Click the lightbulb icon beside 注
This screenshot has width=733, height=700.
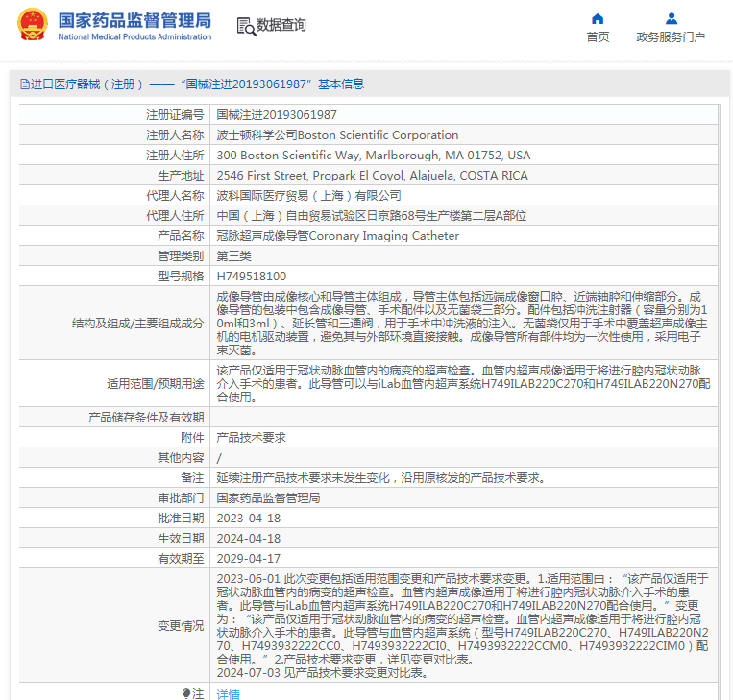186,693
